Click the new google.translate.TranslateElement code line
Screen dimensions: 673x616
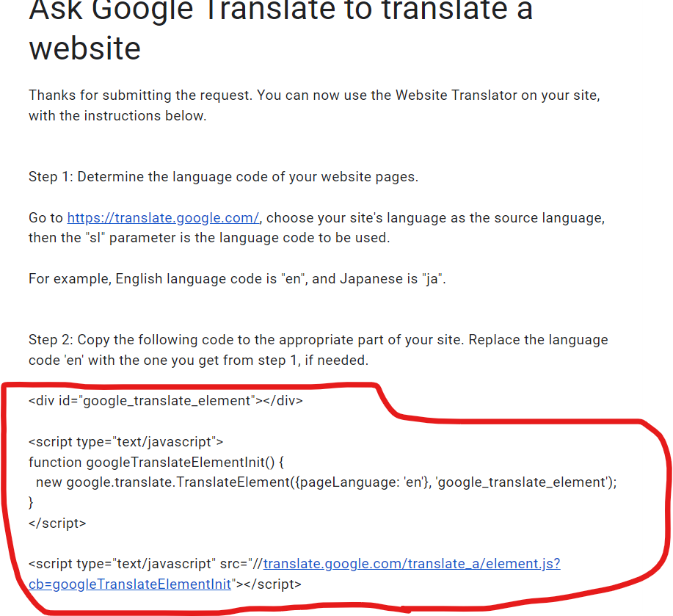(323, 482)
